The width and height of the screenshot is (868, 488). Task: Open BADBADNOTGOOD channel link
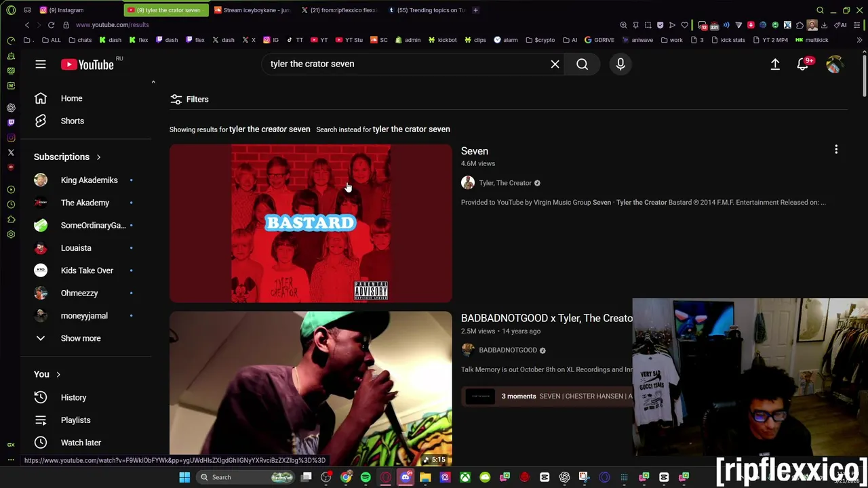click(x=508, y=350)
